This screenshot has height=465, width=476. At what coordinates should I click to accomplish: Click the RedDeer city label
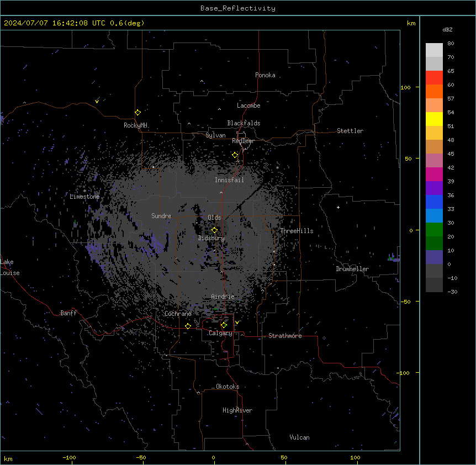(243, 141)
